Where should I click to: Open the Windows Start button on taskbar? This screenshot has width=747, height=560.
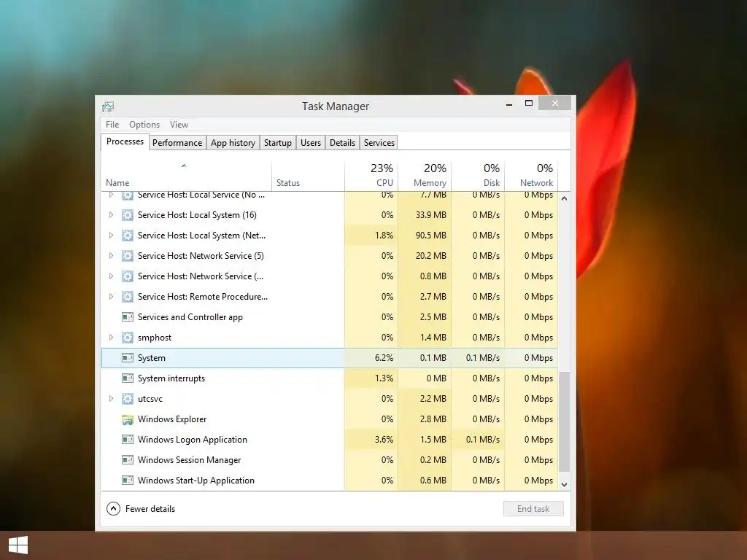[18, 545]
